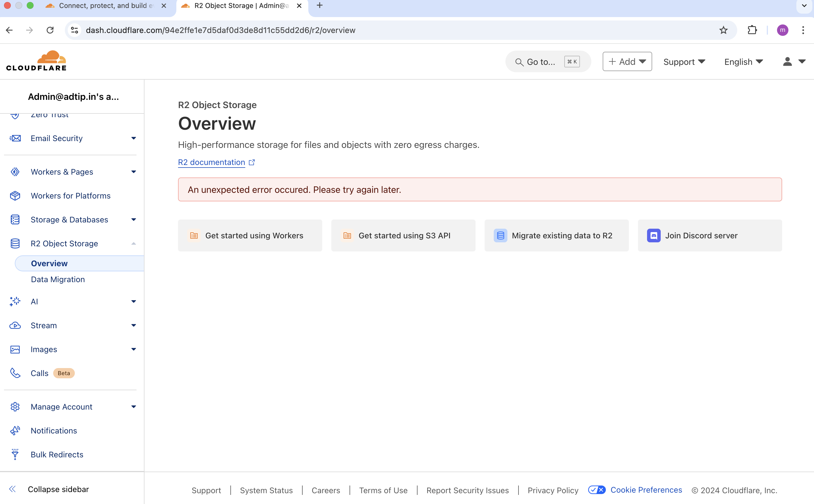Open the English language dropdown
The height and width of the screenshot is (504, 814).
pos(743,62)
